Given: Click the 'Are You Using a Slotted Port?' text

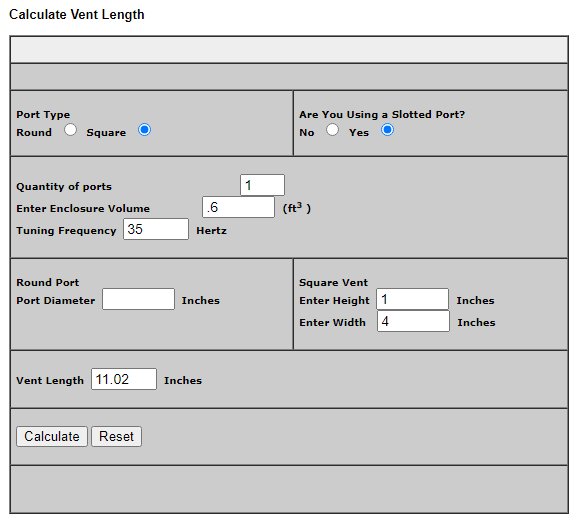Looking at the screenshot, I should [x=382, y=115].
